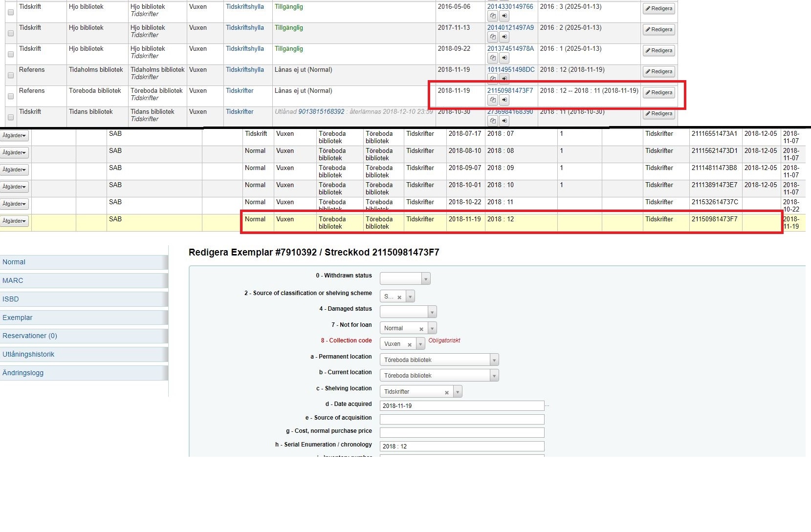The width and height of the screenshot is (811, 532).
Task: Open the Withdrawn status dropdown
Action: [405, 279]
